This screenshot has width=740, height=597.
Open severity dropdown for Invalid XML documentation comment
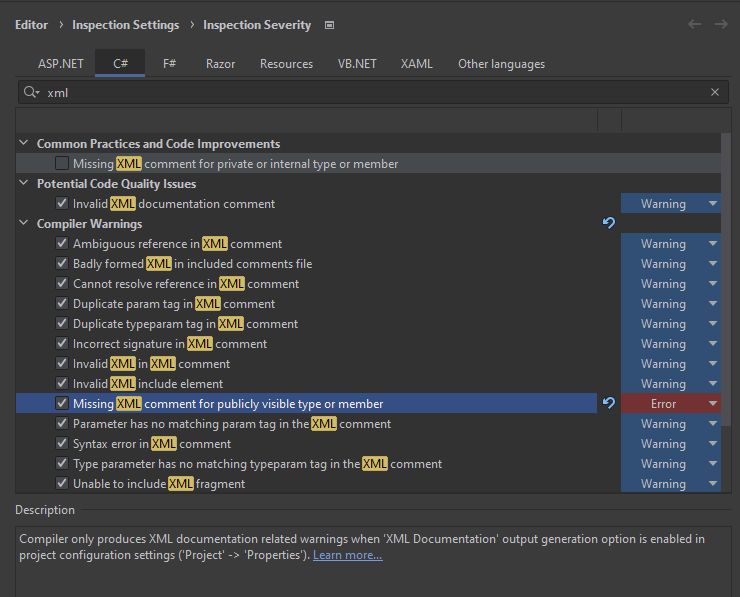coord(671,203)
